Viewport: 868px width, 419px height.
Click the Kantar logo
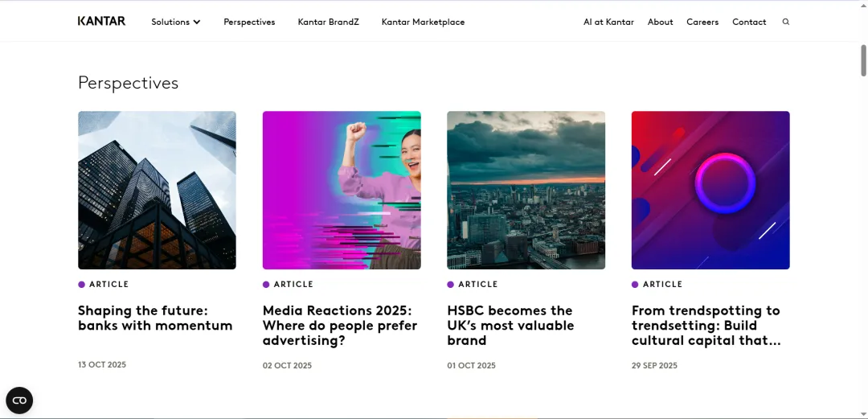(x=101, y=21)
